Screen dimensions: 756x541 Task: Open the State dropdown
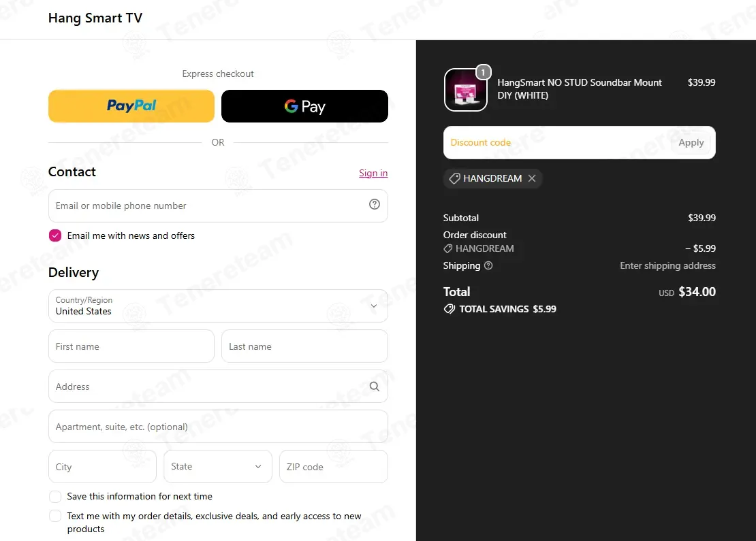click(x=218, y=467)
